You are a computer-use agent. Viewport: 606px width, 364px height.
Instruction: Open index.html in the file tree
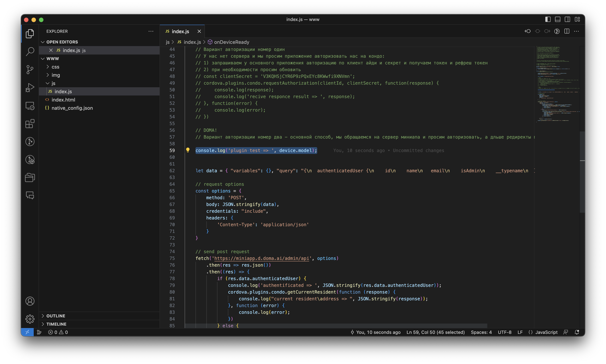63,100
